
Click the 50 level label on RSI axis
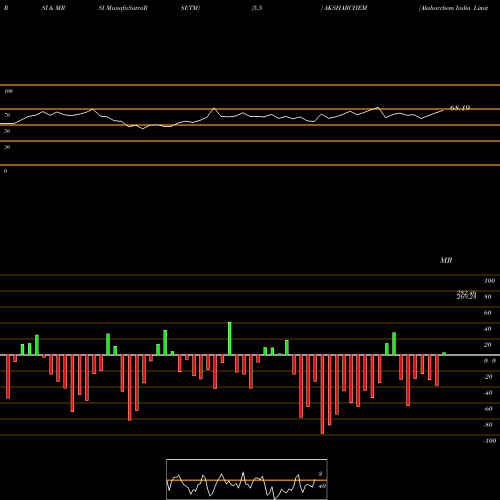[7, 131]
